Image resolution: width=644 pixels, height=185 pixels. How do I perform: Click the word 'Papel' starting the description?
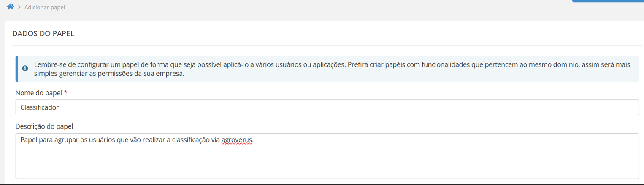[29, 140]
